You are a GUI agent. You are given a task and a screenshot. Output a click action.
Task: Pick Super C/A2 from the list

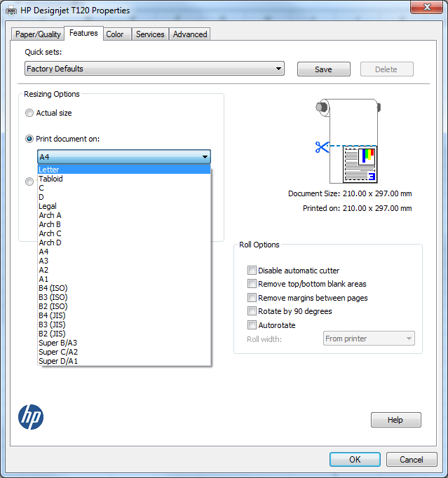point(124,352)
